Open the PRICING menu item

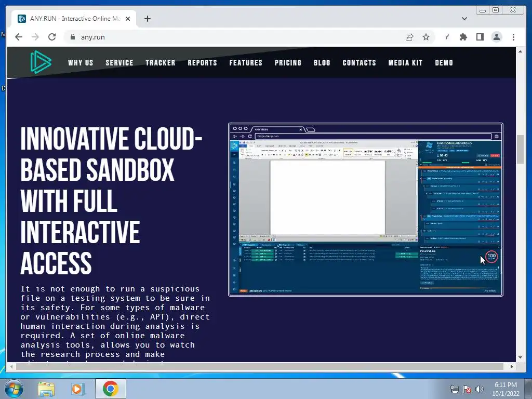point(288,63)
